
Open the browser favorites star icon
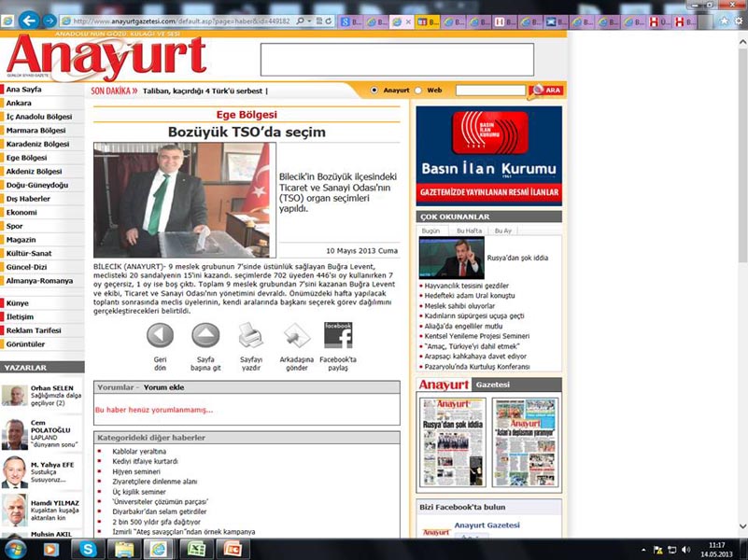(725, 21)
